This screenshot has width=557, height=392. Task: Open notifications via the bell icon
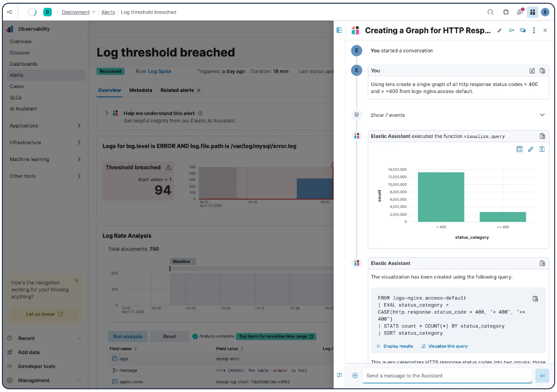[x=520, y=12]
